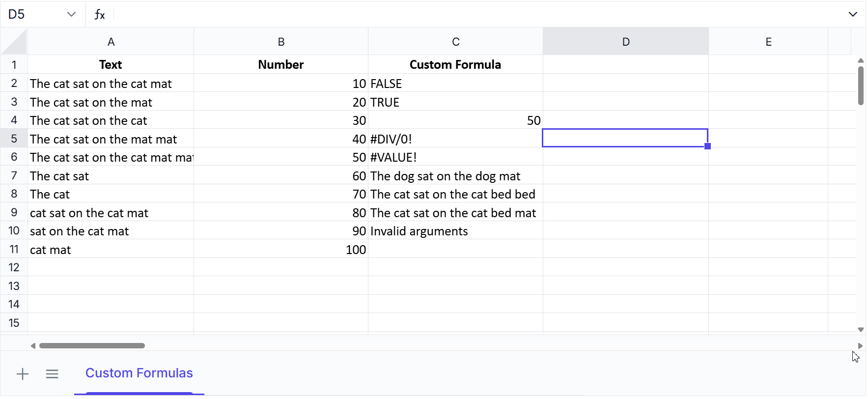Click the left scroll arrow on horizontal scrollbar
The width and height of the screenshot is (868, 399).
click(x=33, y=345)
